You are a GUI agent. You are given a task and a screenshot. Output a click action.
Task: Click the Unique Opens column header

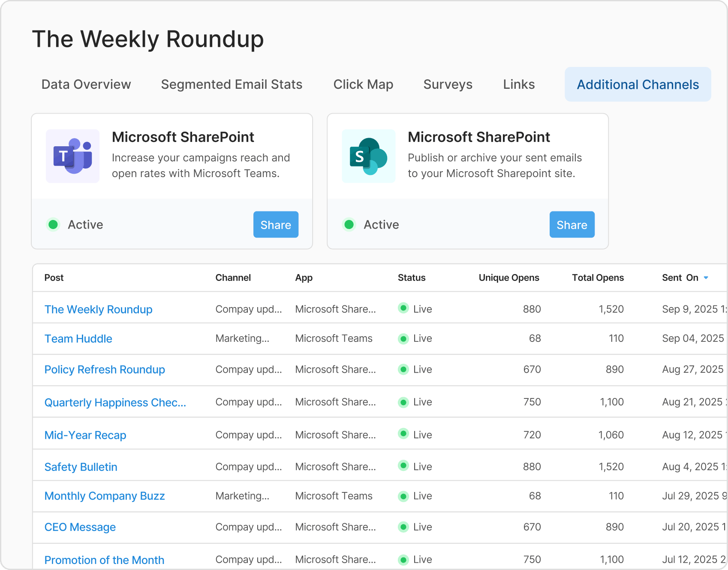(508, 278)
